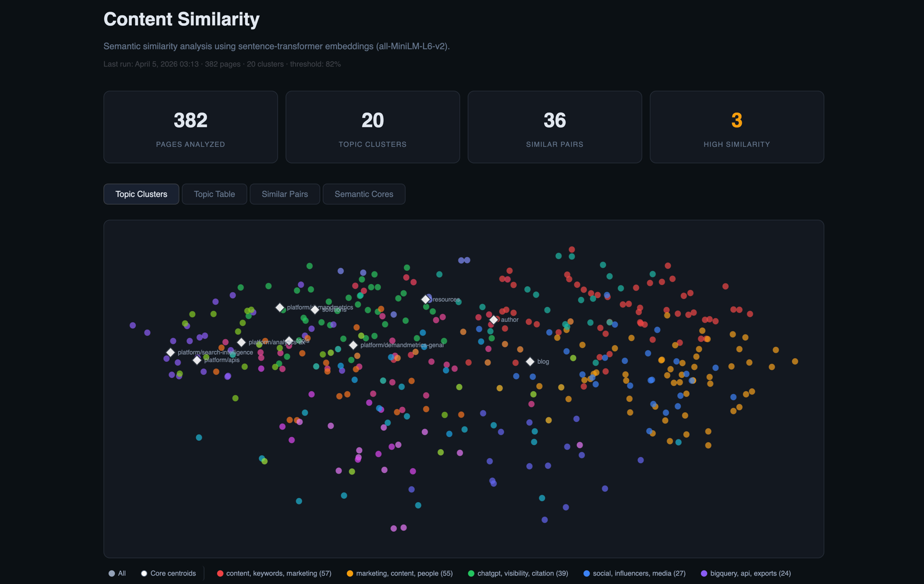The width and height of the screenshot is (924, 584).
Task: Click the solutions centroid diamond marker
Action: [x=316, y=310]
